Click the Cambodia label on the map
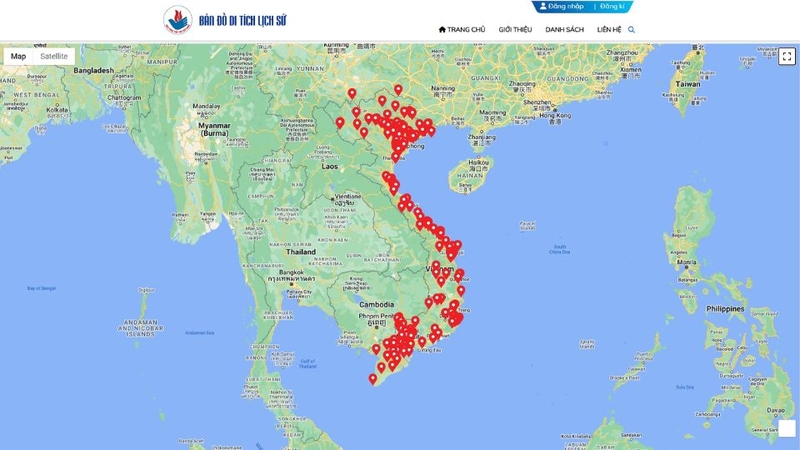The image size is (800, 450). point(377,304)
